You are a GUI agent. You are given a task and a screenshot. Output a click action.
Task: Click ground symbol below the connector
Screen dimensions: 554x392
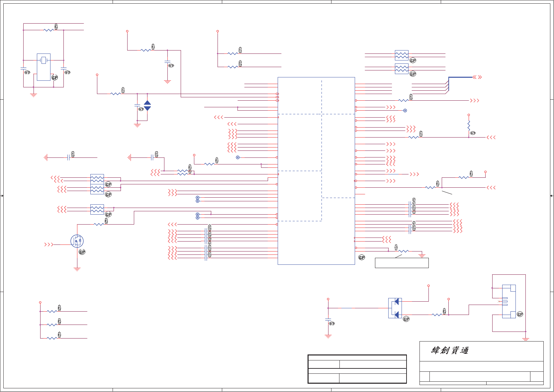525,339
